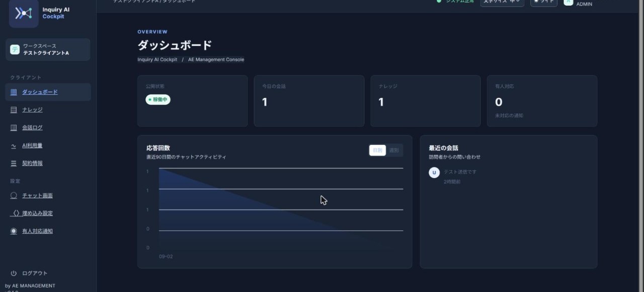The image size is (644, 292).
Task: Click the 訪問者からの問い合わせ subtitle
Action: pos(454,157)
